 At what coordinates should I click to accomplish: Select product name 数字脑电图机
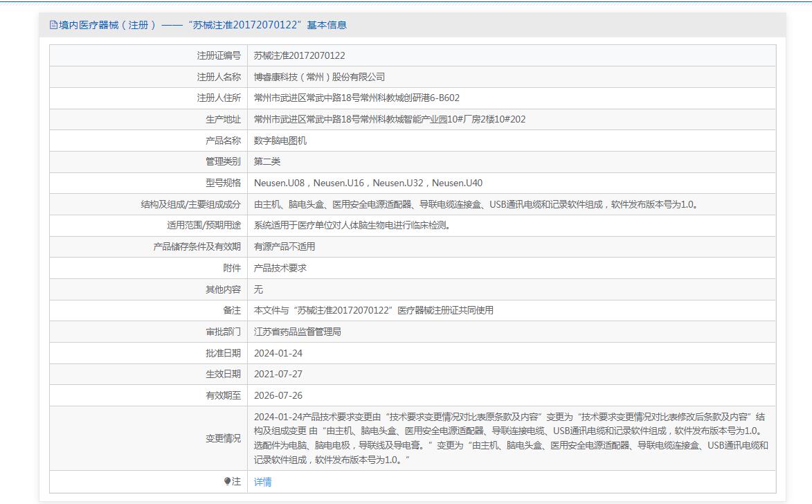(x=280, y=141)
